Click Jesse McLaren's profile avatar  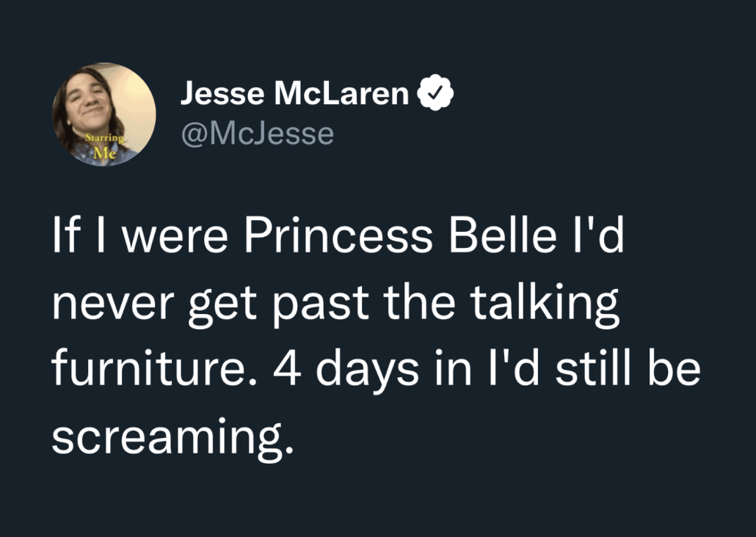[104, 114]
